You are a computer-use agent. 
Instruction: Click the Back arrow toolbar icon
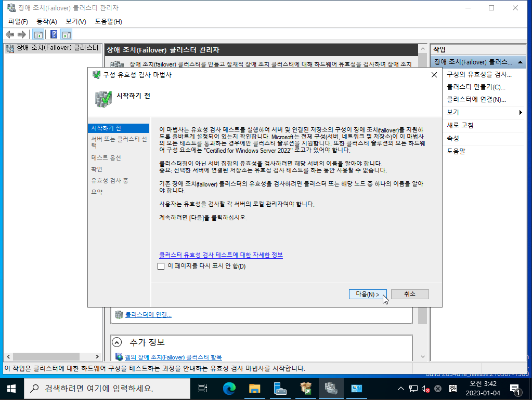pyautogui.click(x=10, y=35)
